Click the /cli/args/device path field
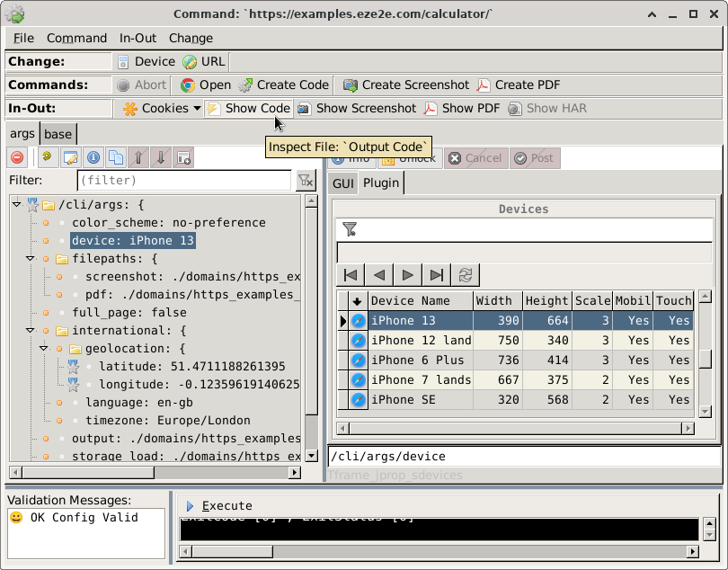 (524, 456)
